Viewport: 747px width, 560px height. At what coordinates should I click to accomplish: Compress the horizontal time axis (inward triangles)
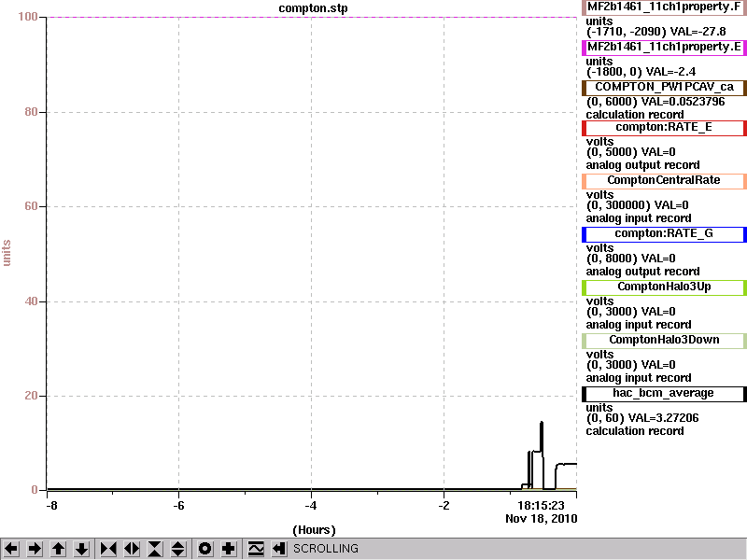[108, 549]
